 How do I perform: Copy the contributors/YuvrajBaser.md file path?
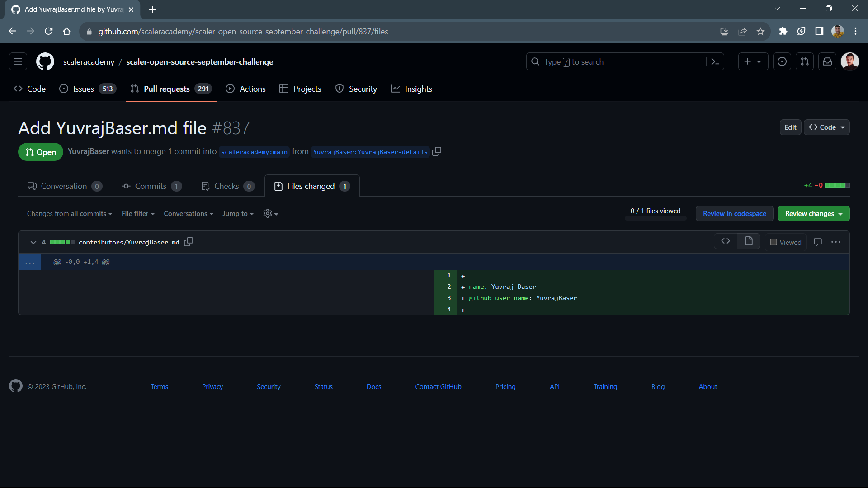(189, 242)
